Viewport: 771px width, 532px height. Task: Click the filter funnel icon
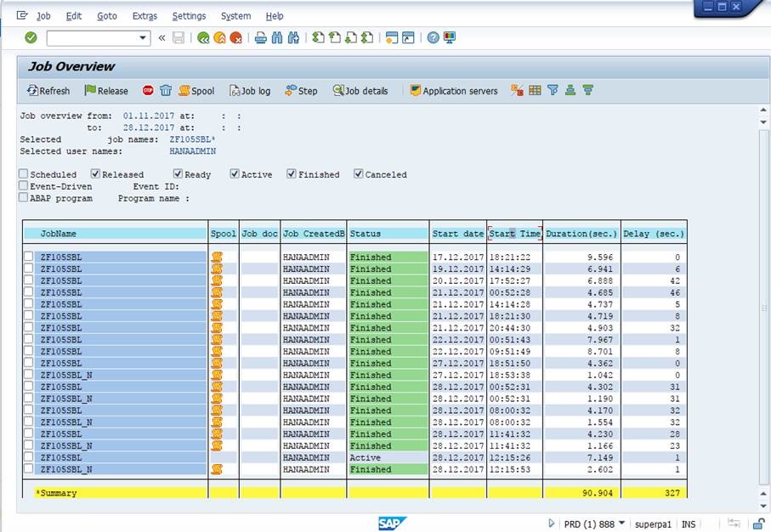(553, 90)
